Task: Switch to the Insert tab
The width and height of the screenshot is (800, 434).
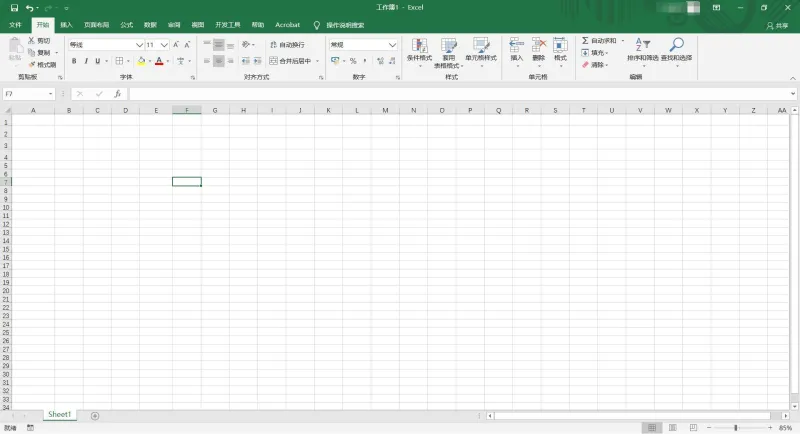Action: point(66,25)
